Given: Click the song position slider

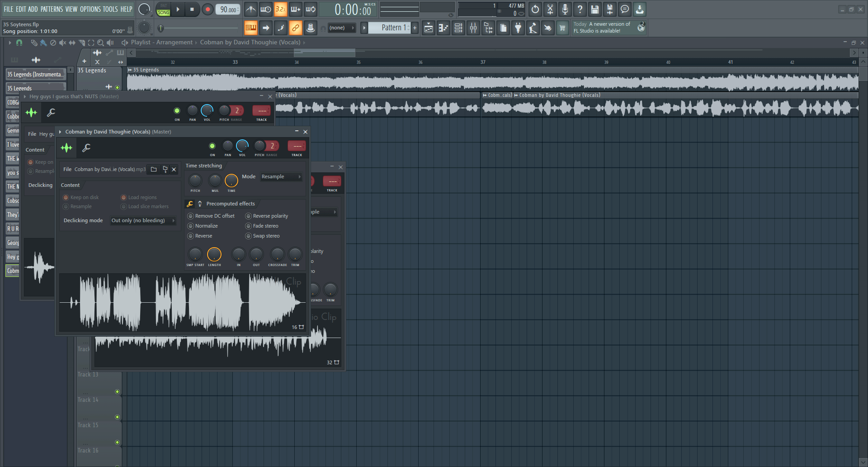Looking at the screenshot, I should (x=199, y=28).
